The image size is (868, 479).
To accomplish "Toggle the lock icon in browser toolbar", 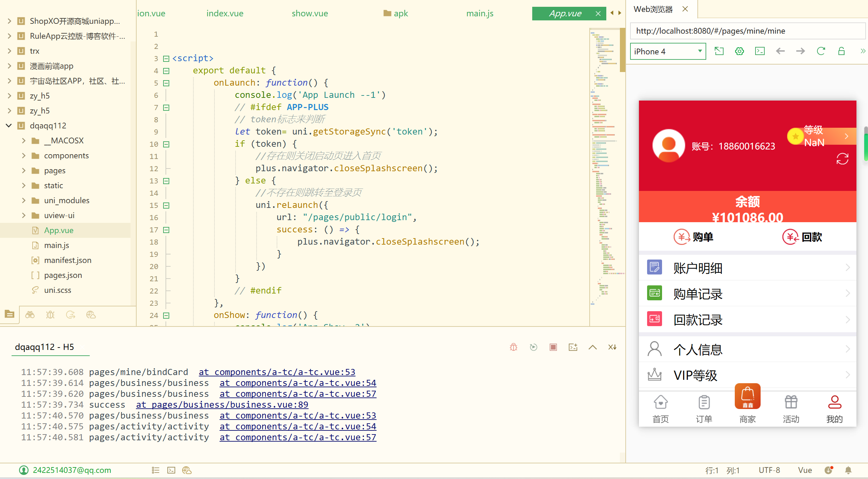I will (841, 51).
